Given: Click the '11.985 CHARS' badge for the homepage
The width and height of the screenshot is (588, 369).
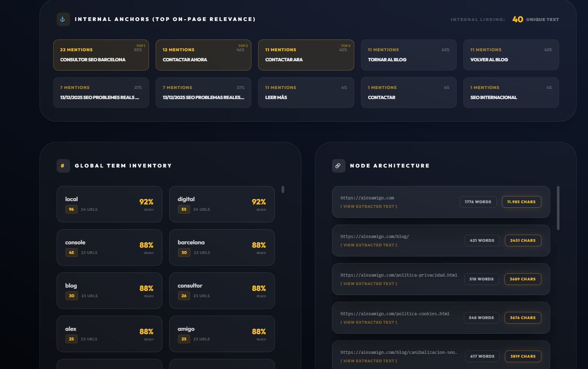Looking at the screenshot, I should (x=521, y=202).
